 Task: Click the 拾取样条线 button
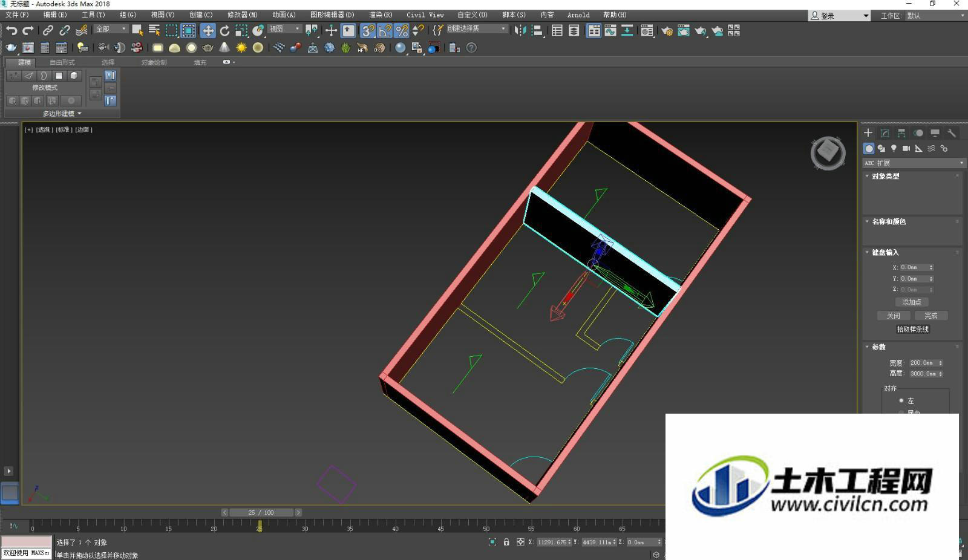pos(912,330)
